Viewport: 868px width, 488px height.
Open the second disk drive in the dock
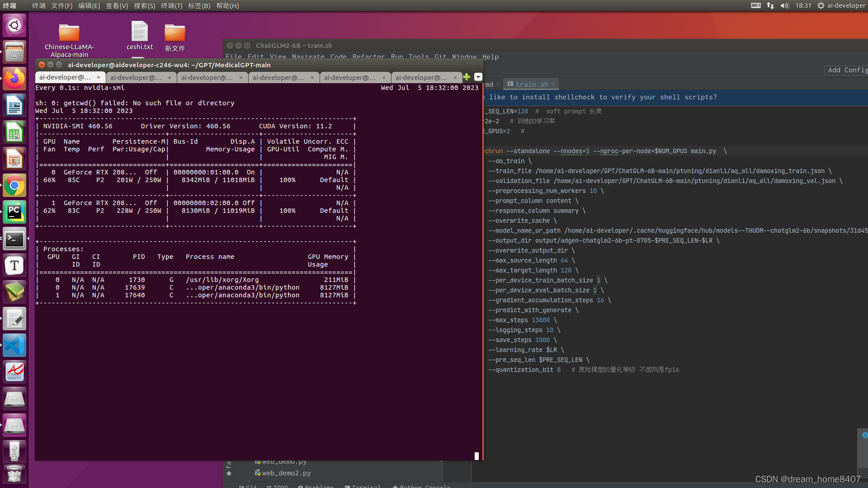coord(14,425)
